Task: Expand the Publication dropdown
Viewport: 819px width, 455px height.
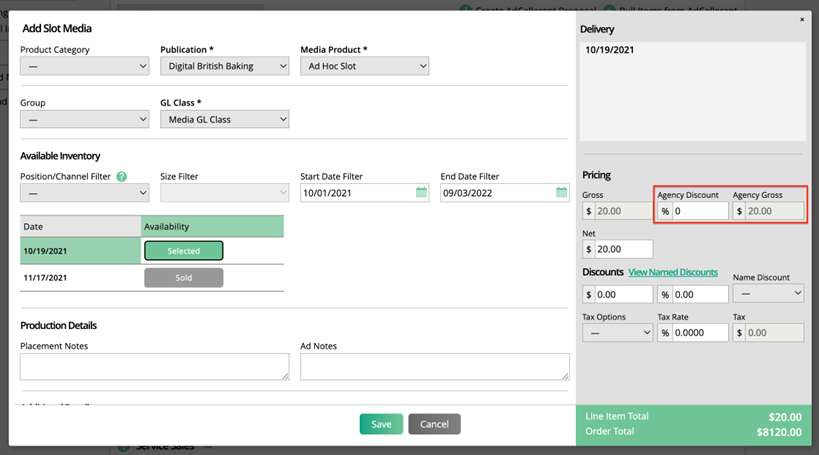Action: (x=225, y=67)
